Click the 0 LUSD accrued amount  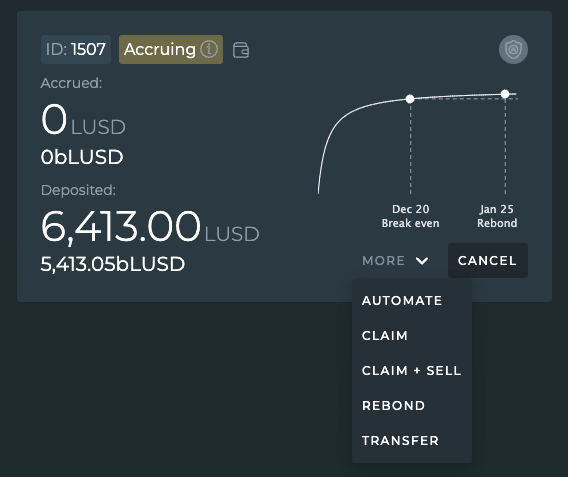coord(83,120)
